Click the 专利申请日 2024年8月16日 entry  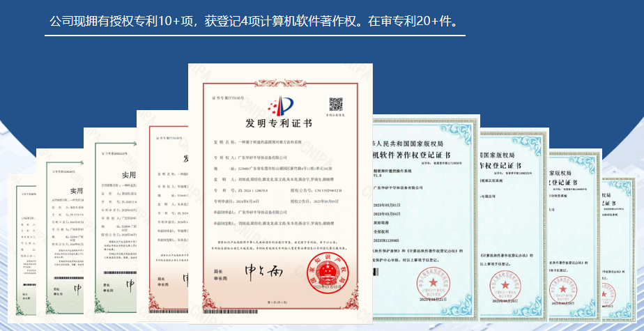[236, 201]
